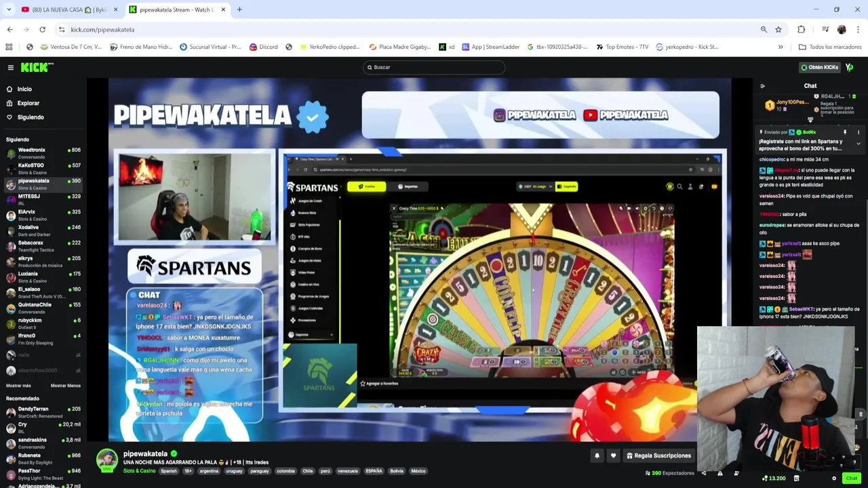Select MITESSJ channel in sidebar
Image resolution: width=868 pixels, height=488 pixels.
42,199
